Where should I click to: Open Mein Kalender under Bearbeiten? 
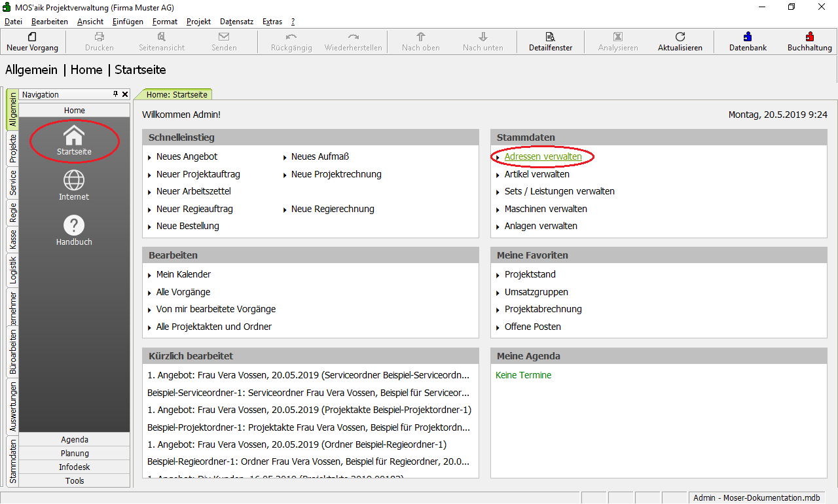(x=183, y=275)
